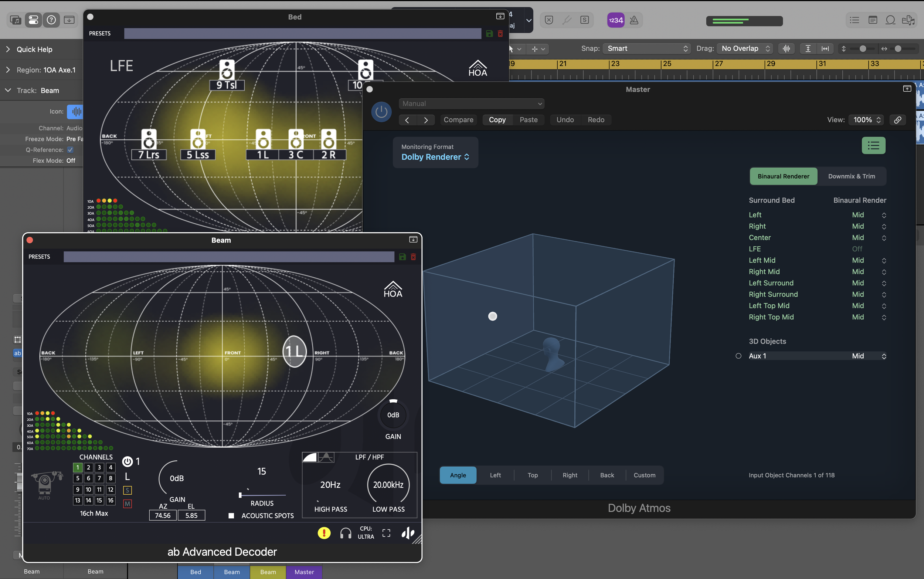Click the waveform zoom icon
This screenshot has width=924, height=579.
[786, 49]
